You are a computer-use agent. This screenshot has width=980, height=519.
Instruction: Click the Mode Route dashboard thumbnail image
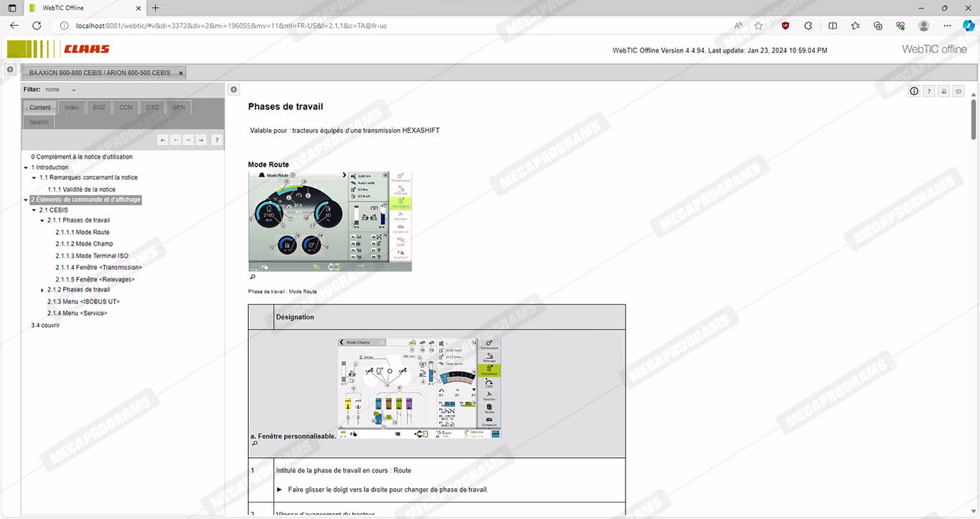[x=329, y=221]
